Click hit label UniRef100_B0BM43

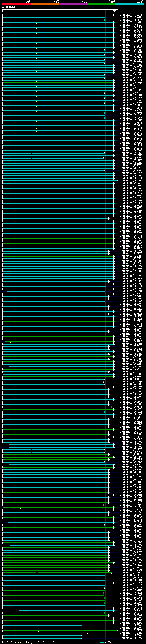pos(131,133)
